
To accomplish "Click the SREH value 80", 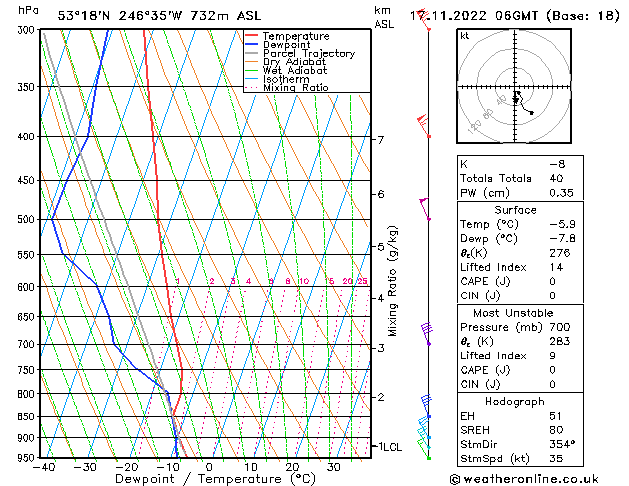I will coord(556,430).
